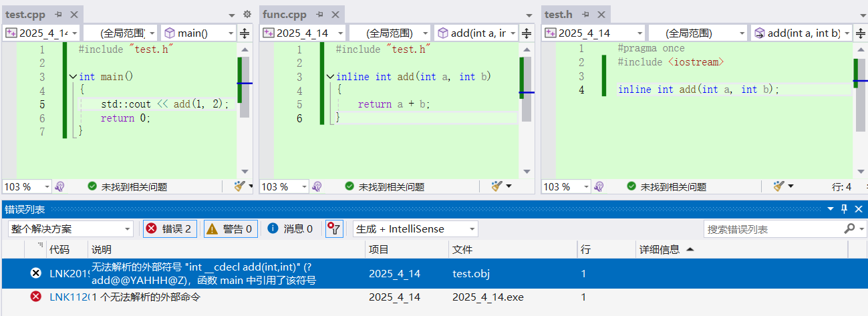Open tab group settings gear icon
The height and width of the screenshot is (316, 868).
point(247,14)
